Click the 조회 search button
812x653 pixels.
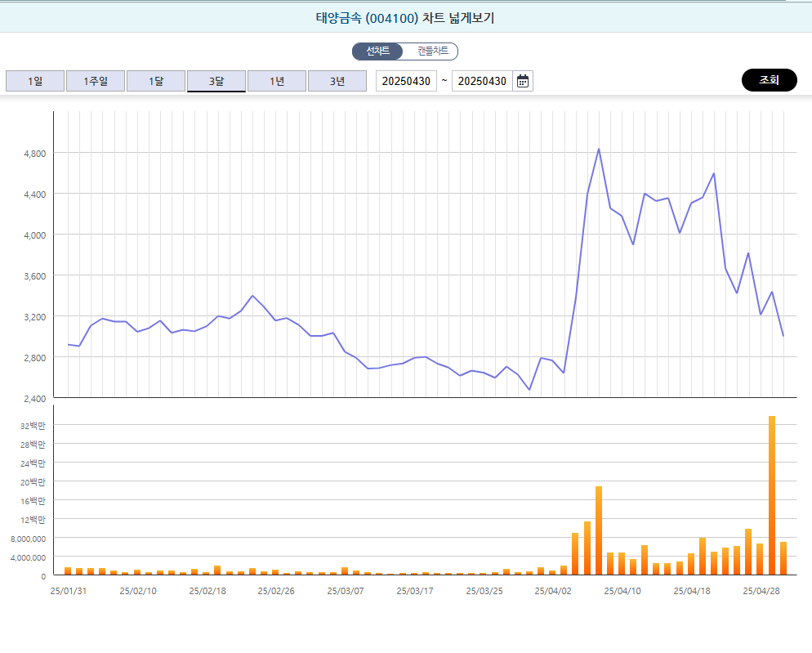pos(769,80)
